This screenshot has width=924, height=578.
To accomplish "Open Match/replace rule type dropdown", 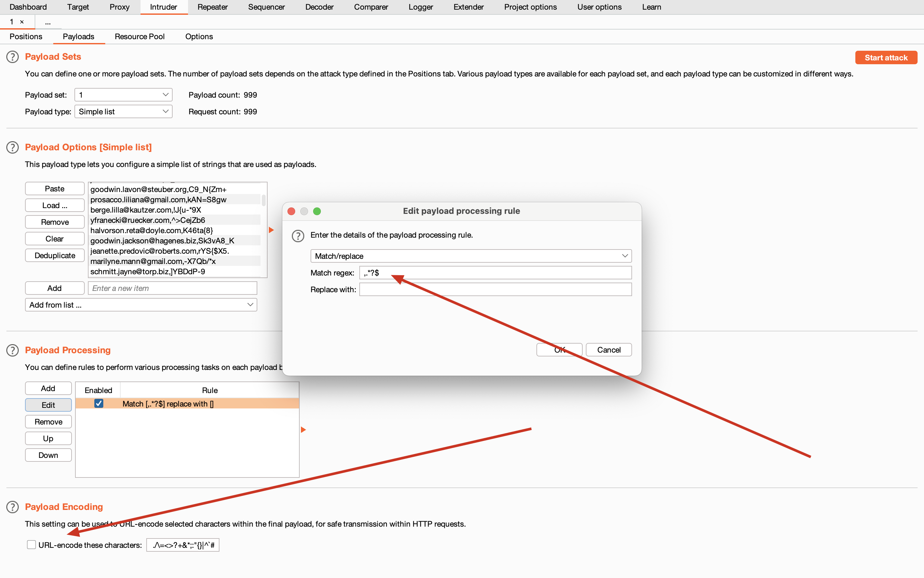I will pyautogui.click(x=471, y=256).
